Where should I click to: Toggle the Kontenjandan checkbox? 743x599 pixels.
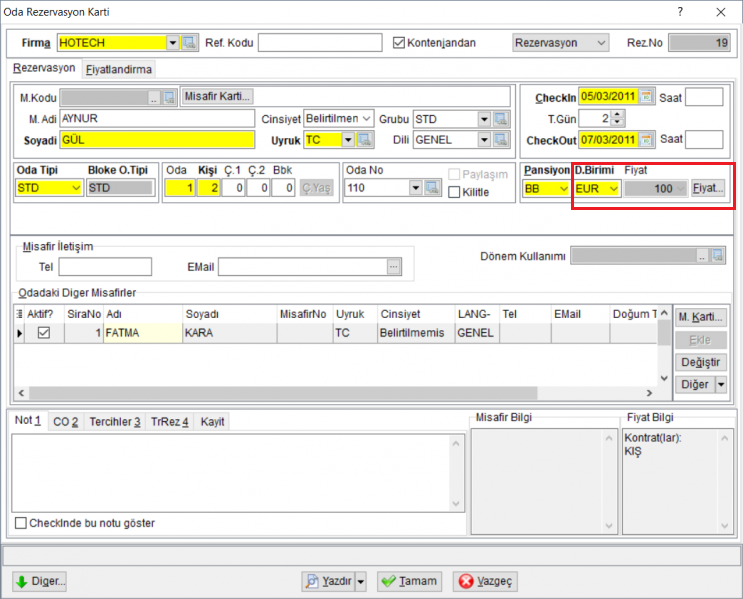coord(399,43)
